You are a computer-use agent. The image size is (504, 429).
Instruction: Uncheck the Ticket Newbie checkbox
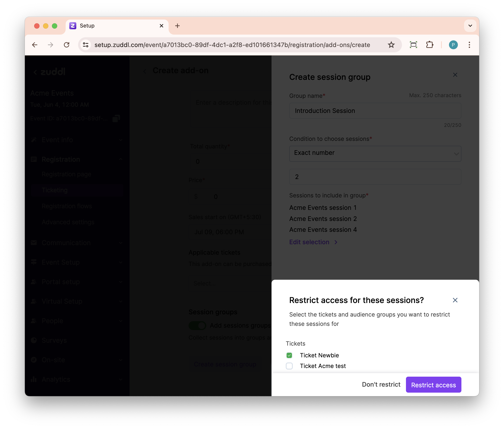click(x=289, y=355)
